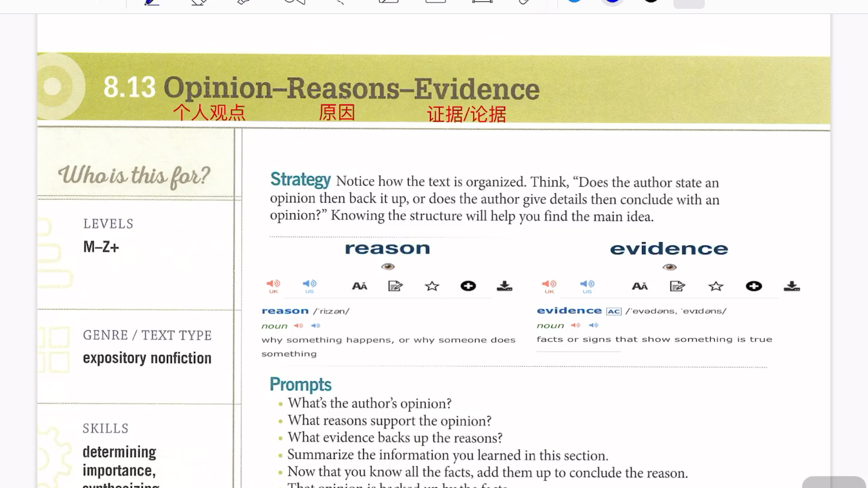Play the US pronunciation for reason
The width and height of the screenshot is (868, 488).
(309, 286)
